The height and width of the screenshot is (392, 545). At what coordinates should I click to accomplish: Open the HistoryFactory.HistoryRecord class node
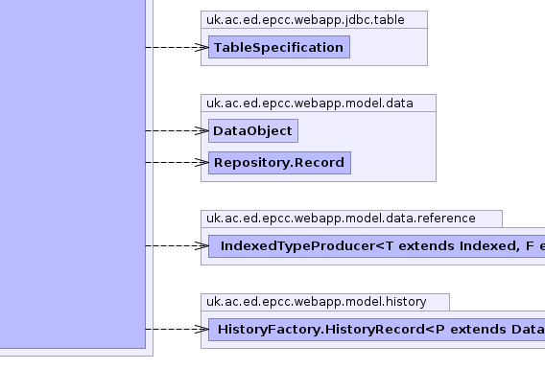coord(377,330)
